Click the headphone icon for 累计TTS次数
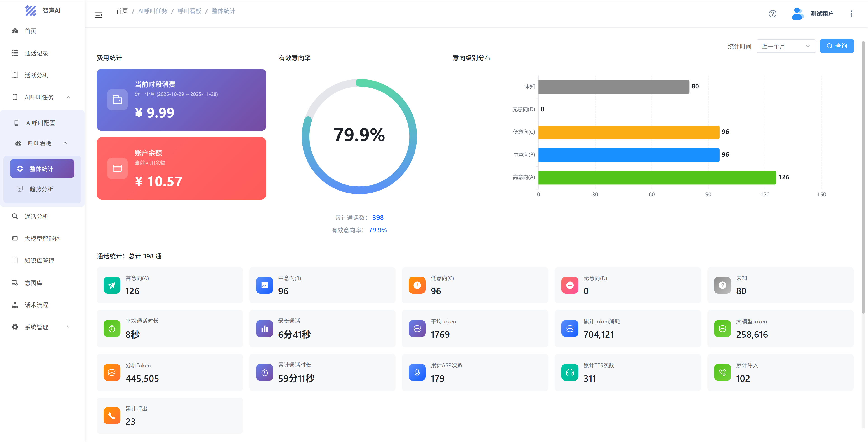 (x=570, y=372)
